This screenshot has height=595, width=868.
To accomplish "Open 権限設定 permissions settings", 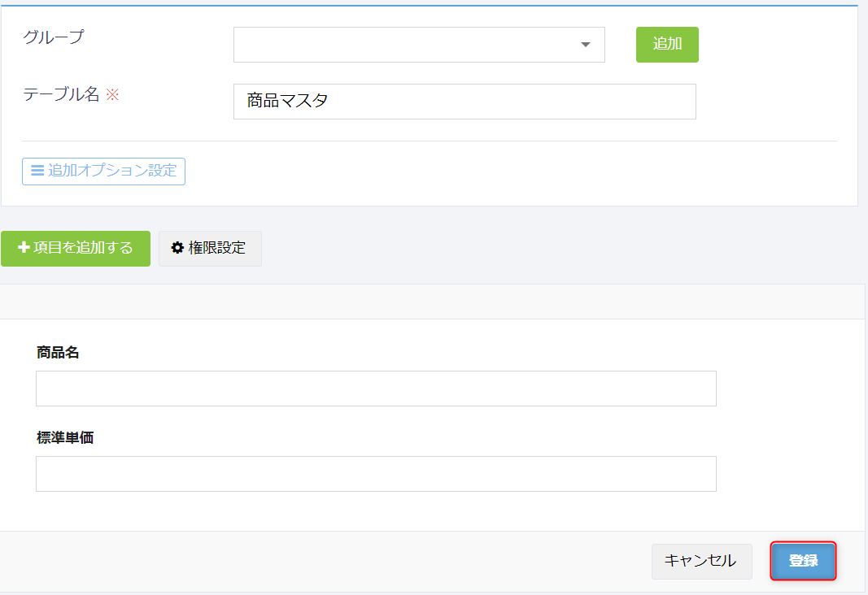I will [x=216, y=248].
